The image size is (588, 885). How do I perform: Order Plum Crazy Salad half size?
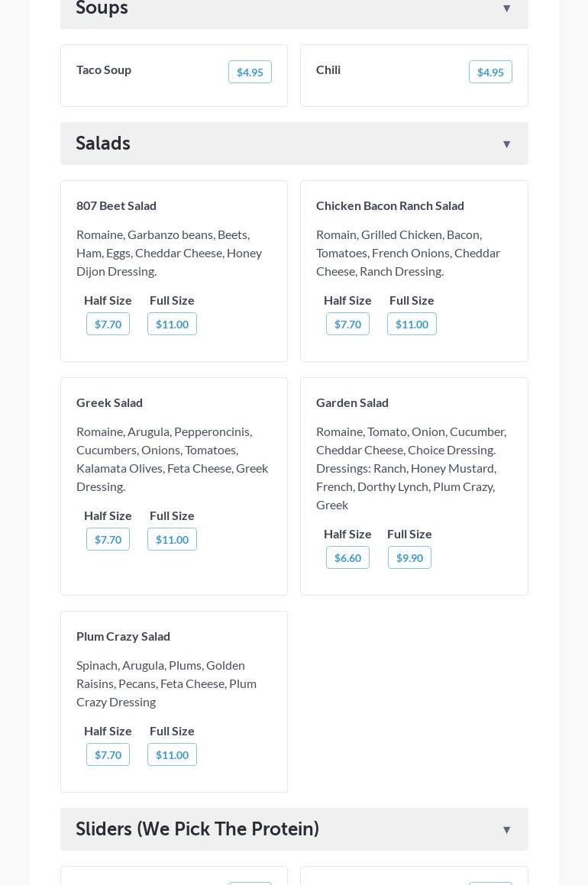(x=108, y=754)
